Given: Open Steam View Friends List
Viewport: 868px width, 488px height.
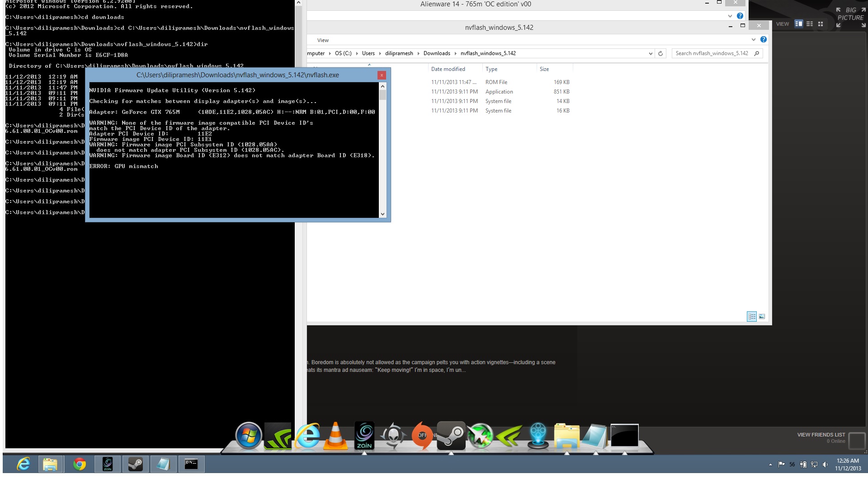Looking at the screenshot, I should (821, 435).
